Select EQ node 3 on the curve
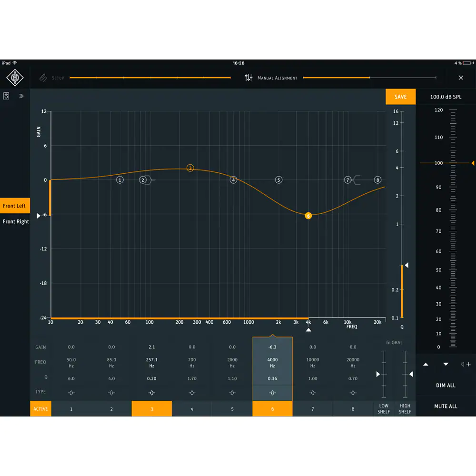 (x=190, y=168)
